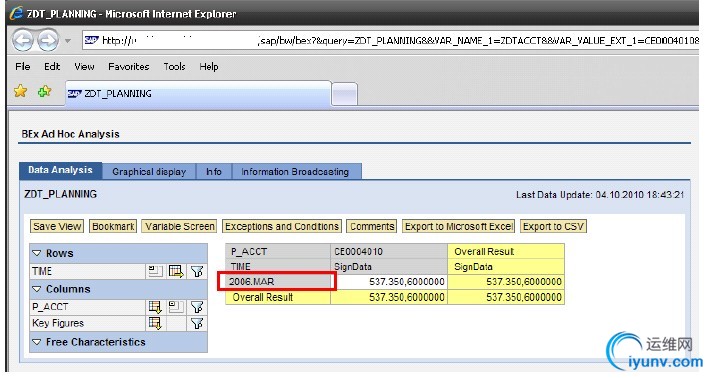The height and width of the screenshot is (378, 709).
Task: Open the Variable Screen
Action: coord(180,227)
